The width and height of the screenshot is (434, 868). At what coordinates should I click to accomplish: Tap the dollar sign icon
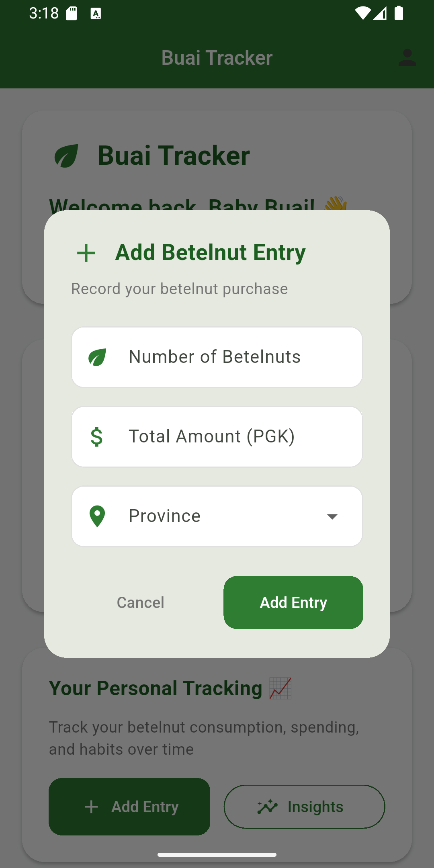click(97, 437)
